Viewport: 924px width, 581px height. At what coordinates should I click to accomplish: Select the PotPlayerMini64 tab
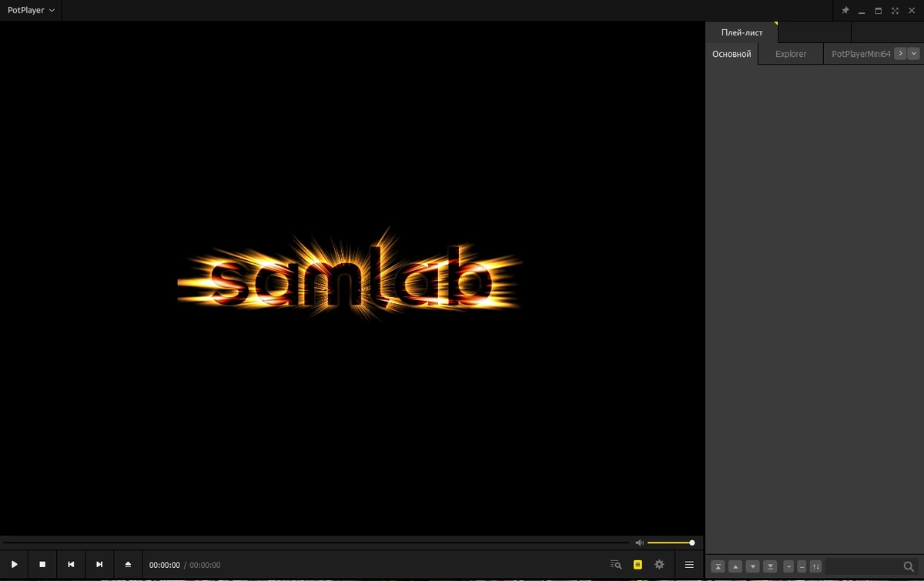(861, 54)
